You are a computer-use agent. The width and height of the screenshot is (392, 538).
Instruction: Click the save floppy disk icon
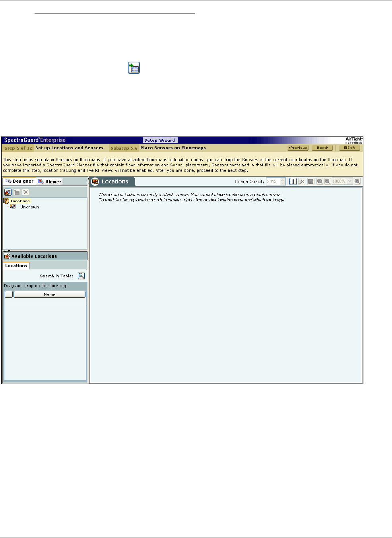[311, 181]
